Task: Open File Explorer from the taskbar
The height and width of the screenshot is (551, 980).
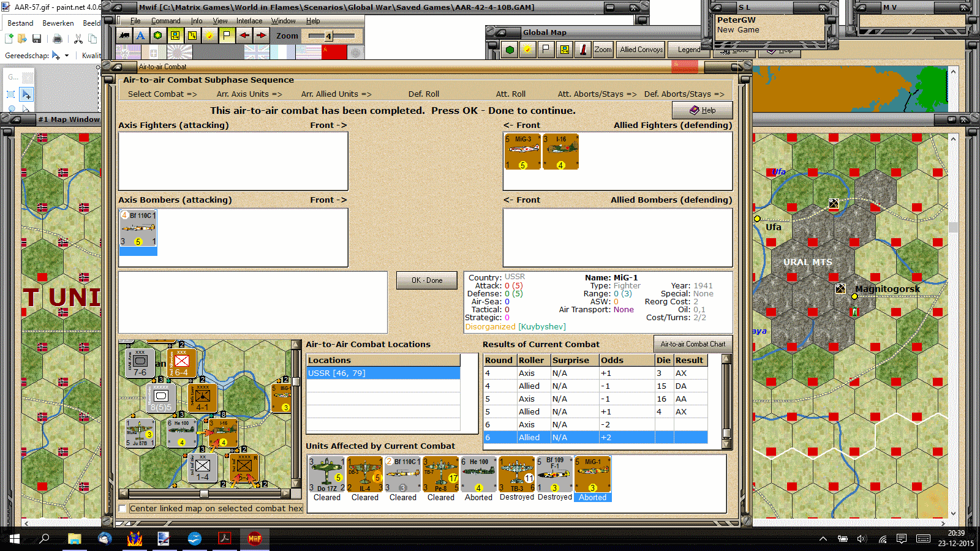Action: pyautogui.click(x=75, y=539)
